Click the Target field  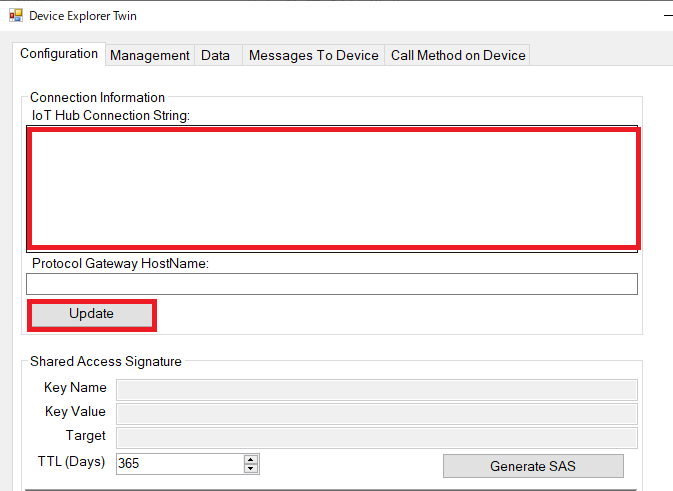pos(377,438)
